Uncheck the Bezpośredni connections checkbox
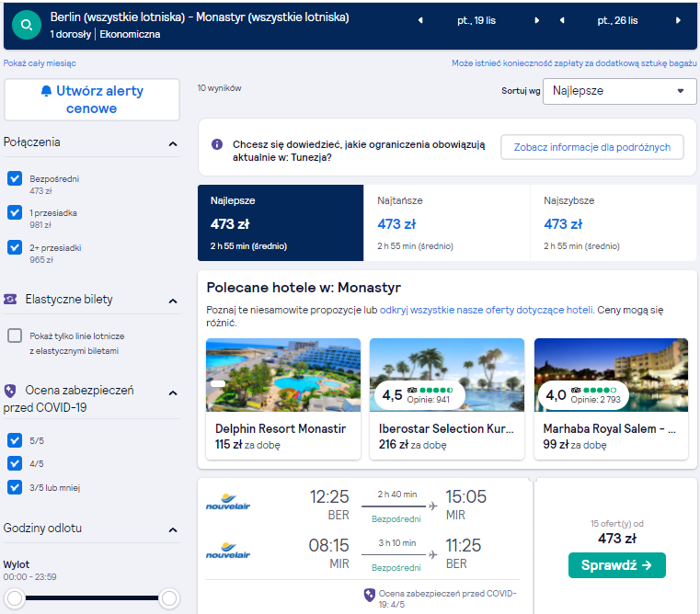 click(x=15, y=178)
